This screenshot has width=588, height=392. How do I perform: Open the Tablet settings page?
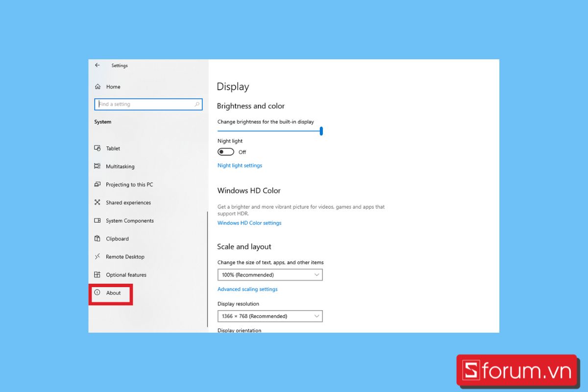113,148
